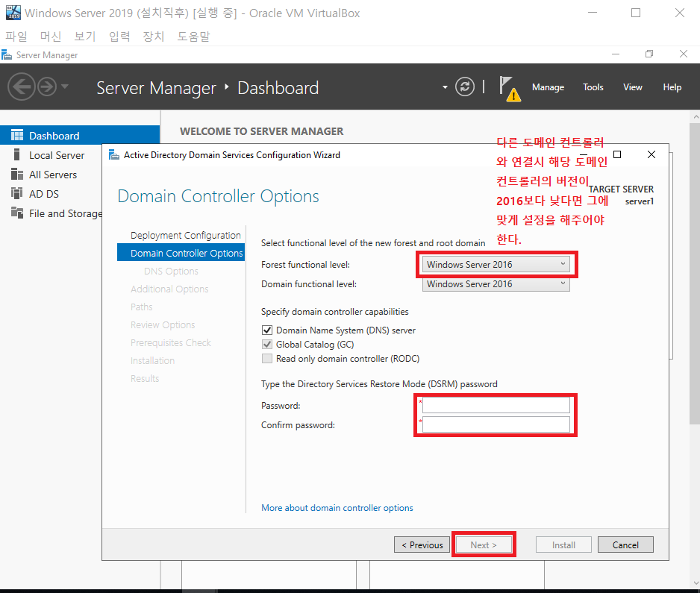Screen dimensions: 700x593
Task: Open the Forest functional level dropdown
Action: click(496, 265)
